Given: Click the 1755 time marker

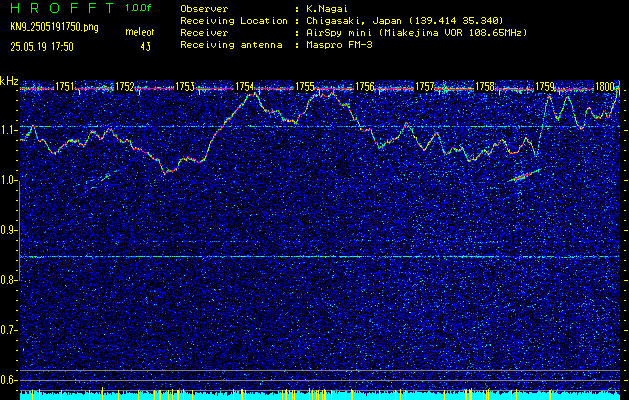Looking at the screenshot, I should (304, 86).
